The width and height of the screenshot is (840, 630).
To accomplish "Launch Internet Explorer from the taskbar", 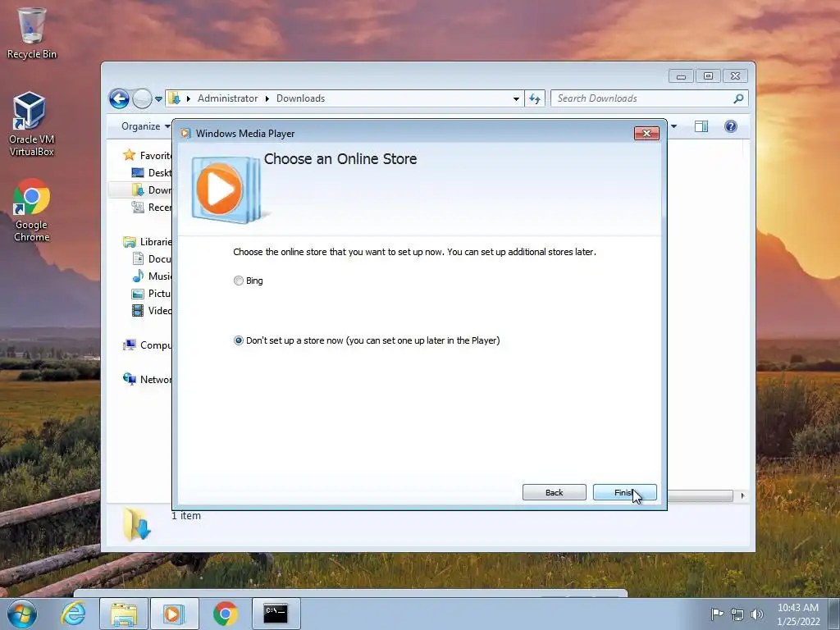I will (73, 614).
